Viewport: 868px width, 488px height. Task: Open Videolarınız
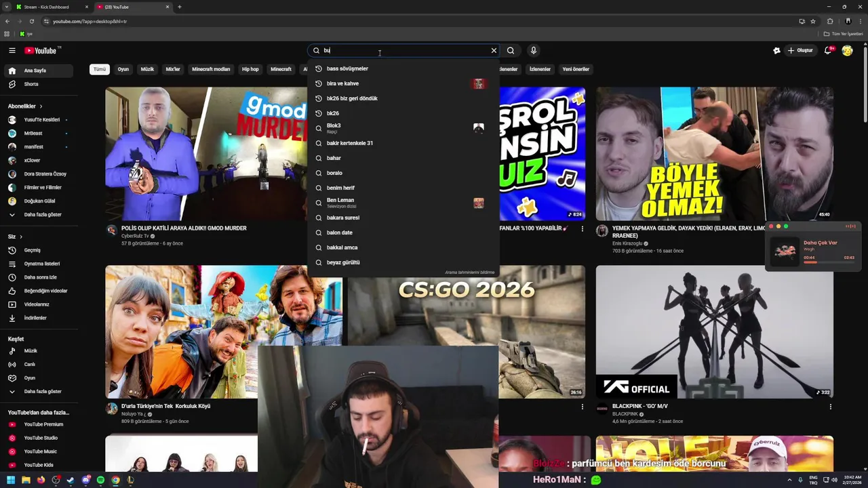38,304
